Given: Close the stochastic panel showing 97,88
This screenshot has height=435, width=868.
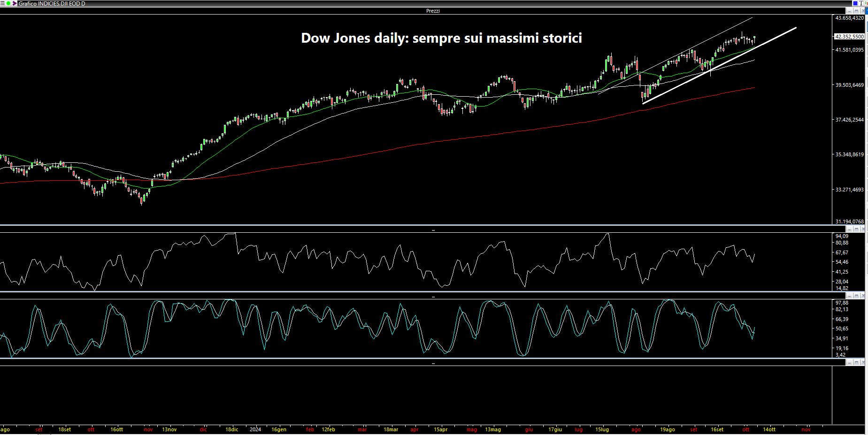Looking at the screenshot, I should (x=863, y=296).
